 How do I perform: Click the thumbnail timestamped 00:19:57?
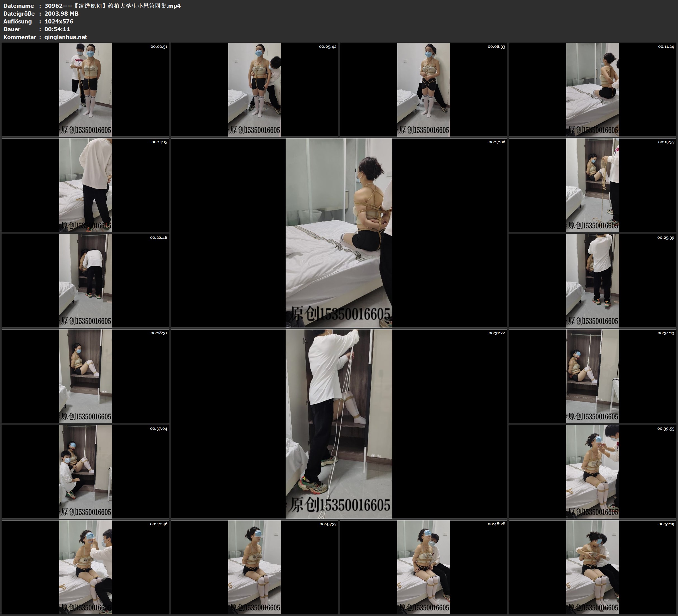coord(592,185)
